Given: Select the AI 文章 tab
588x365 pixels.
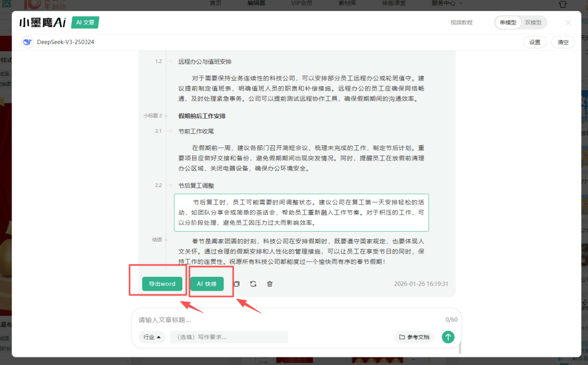Looking at the screenshot, I should (x=85, y=22).
